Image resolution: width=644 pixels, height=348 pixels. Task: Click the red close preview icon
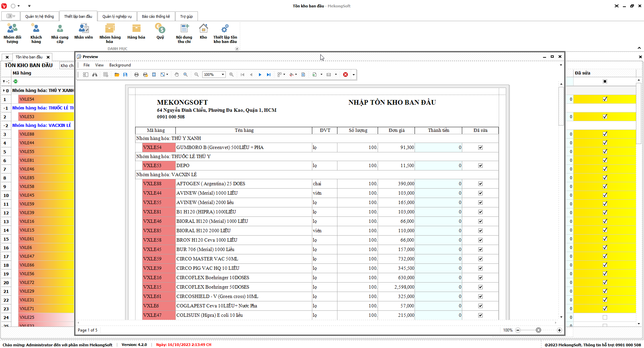(x=345, y=74)
